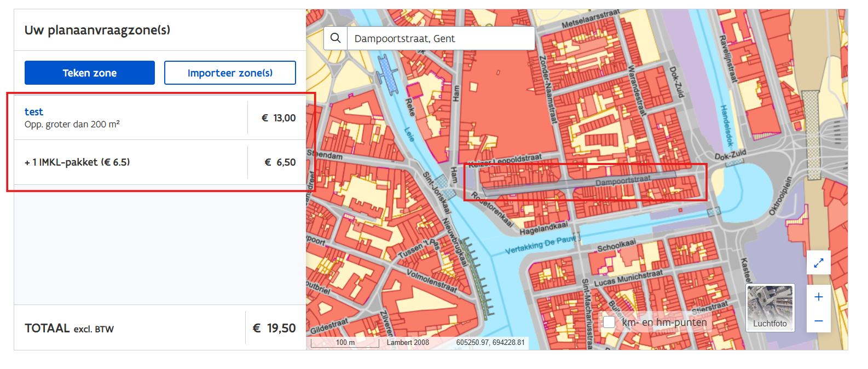Click the coordinates readout 605250.97, 694228.81
868x369 pixels.
click(x=490, y=343)
